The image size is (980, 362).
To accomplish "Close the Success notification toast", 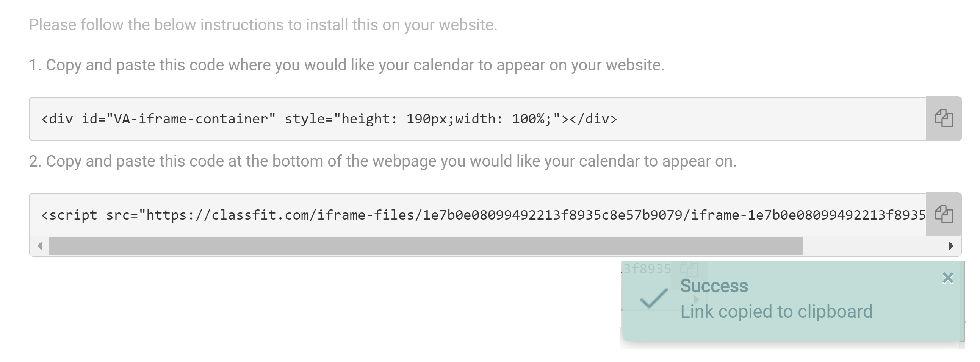I will (948, 278).
